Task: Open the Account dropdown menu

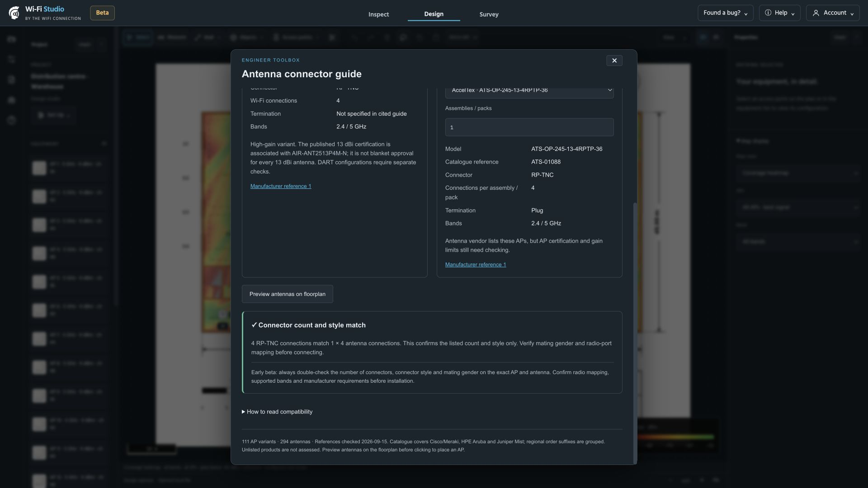Action: [832, 13]
